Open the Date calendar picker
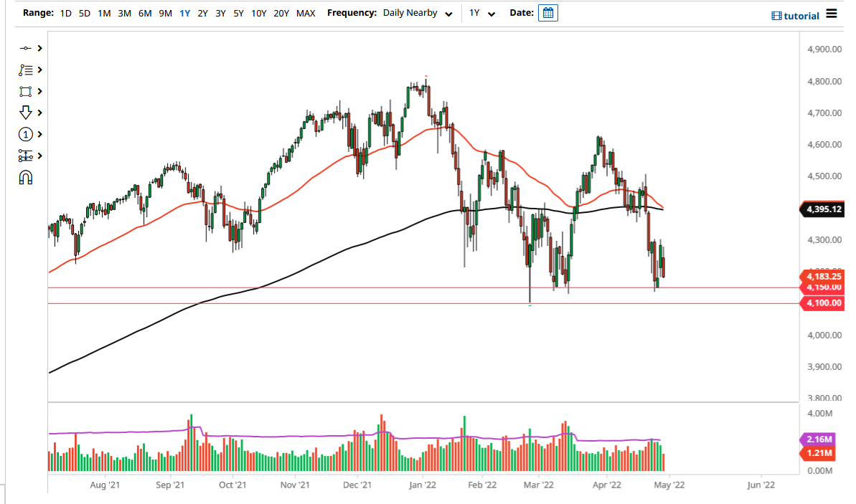This screenshot has height=504, width=856. click(x=547, y=13)
